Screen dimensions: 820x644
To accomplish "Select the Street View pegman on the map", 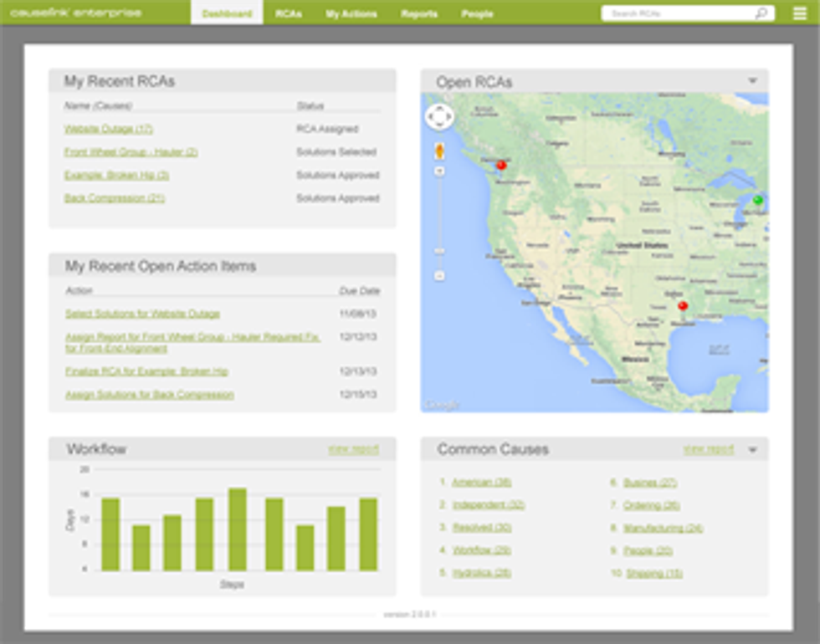I will click(x=439, y=151).
